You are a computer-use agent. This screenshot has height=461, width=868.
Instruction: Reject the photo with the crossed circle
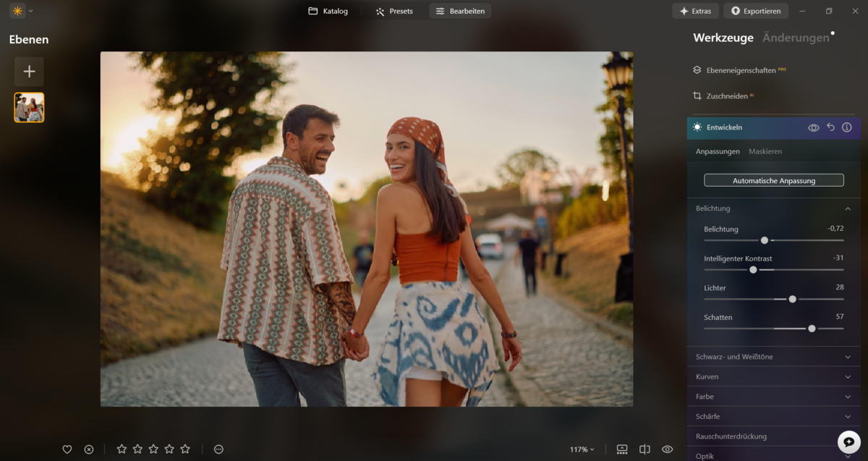(x=88, y=449)
